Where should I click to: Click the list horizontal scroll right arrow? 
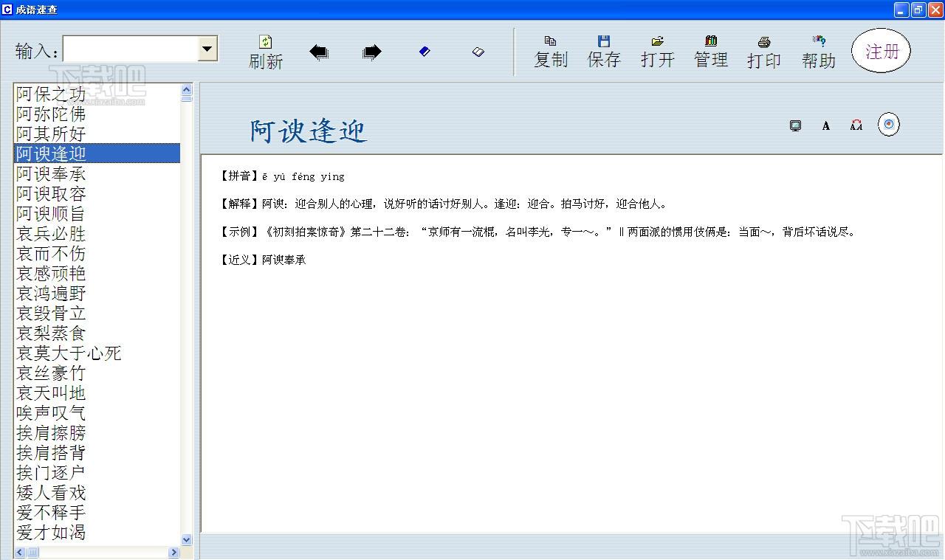174,552
